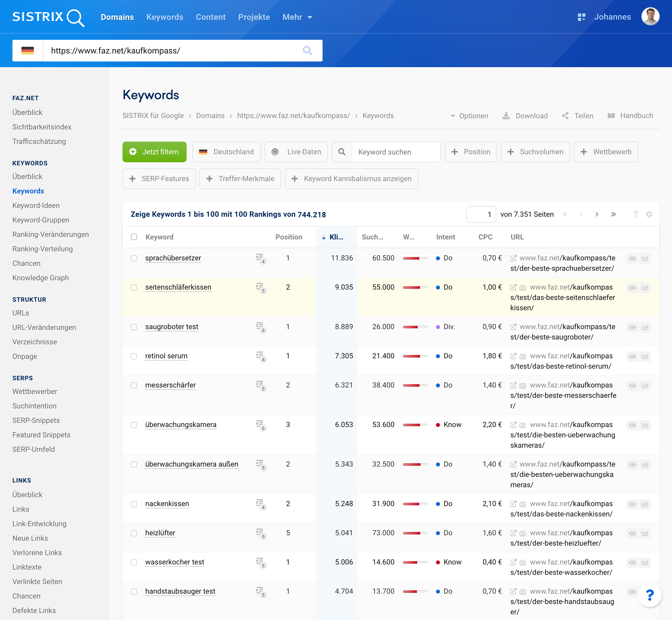This screenshot has height=620, width=672.
Task: Open external link icon for saugroboter URL
Action: pyautogui.click(x=513, y=327)
